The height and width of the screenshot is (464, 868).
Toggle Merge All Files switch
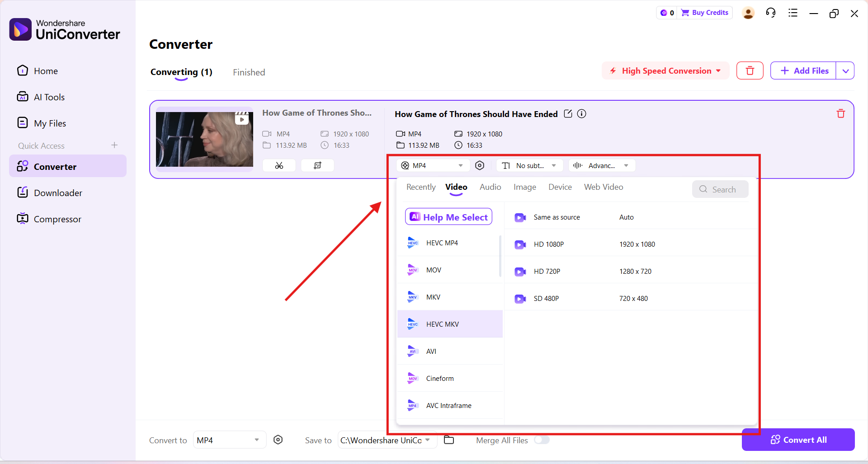click(542, 440)
